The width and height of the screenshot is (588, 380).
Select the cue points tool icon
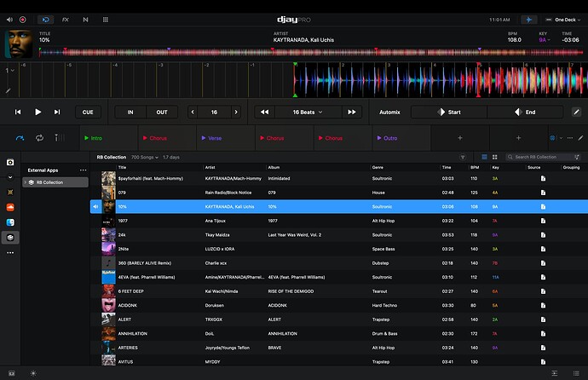(20, 138)
